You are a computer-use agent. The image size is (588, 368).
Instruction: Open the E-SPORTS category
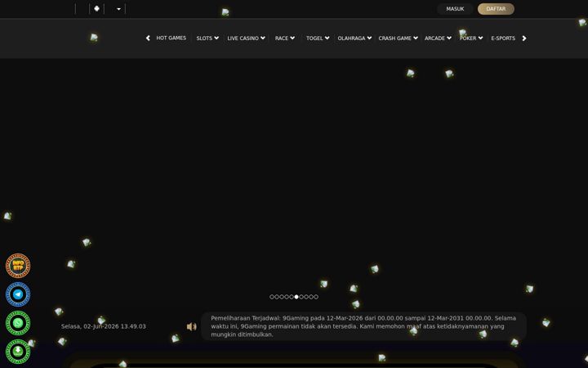pos(503,38)
